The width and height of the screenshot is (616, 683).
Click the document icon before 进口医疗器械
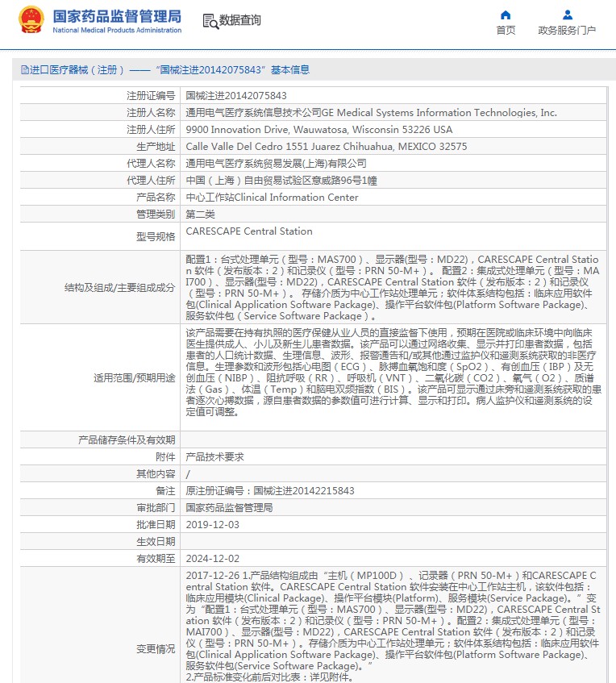click(25, 69)
